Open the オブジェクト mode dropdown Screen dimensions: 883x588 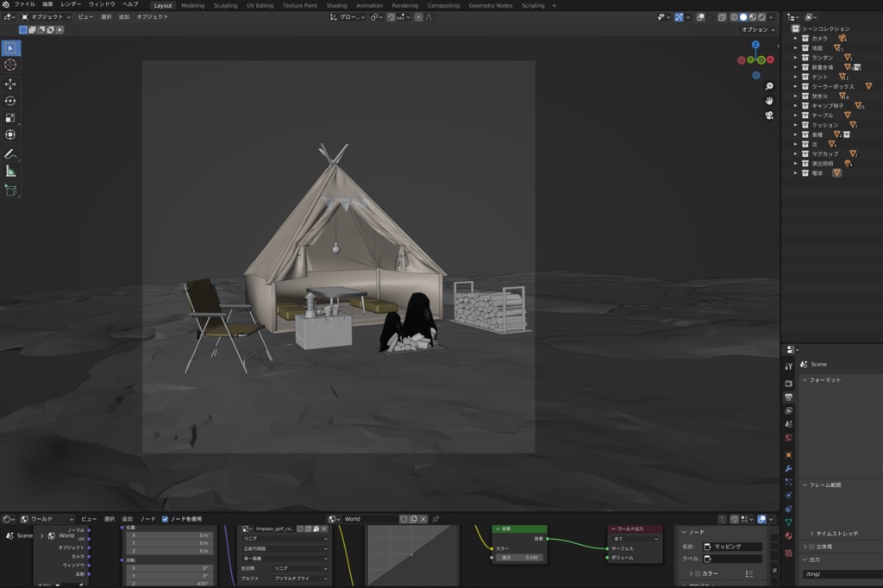tap(47, 17)
